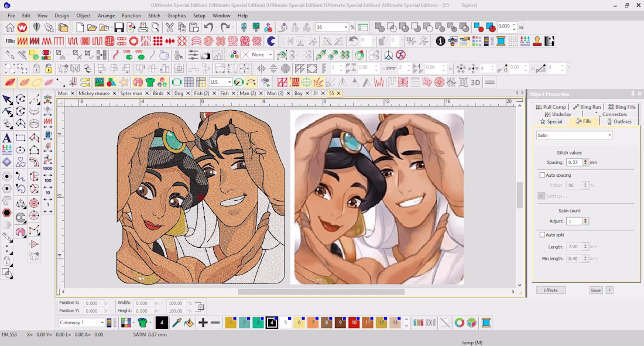Open the Stitch menu

154,16
